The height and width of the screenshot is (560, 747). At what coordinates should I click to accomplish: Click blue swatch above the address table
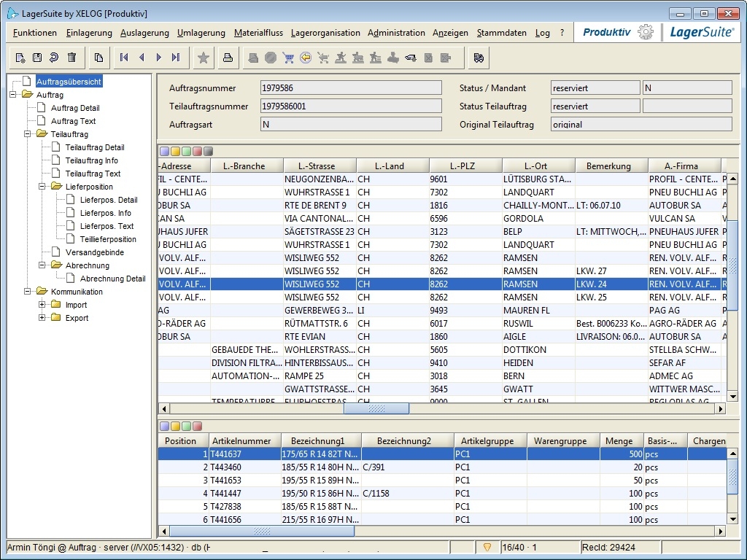tap(164, 152)
